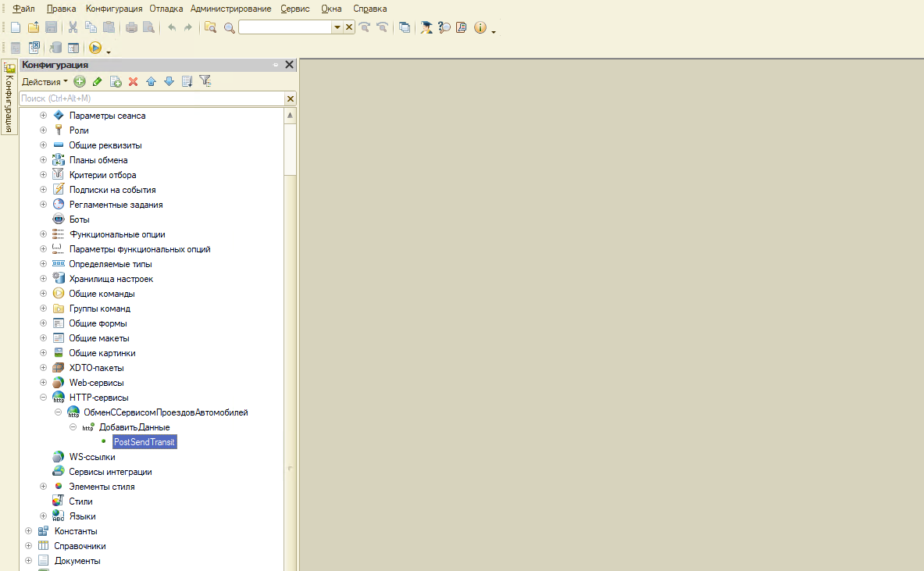Select the PostSendTransit tree item

144,442
